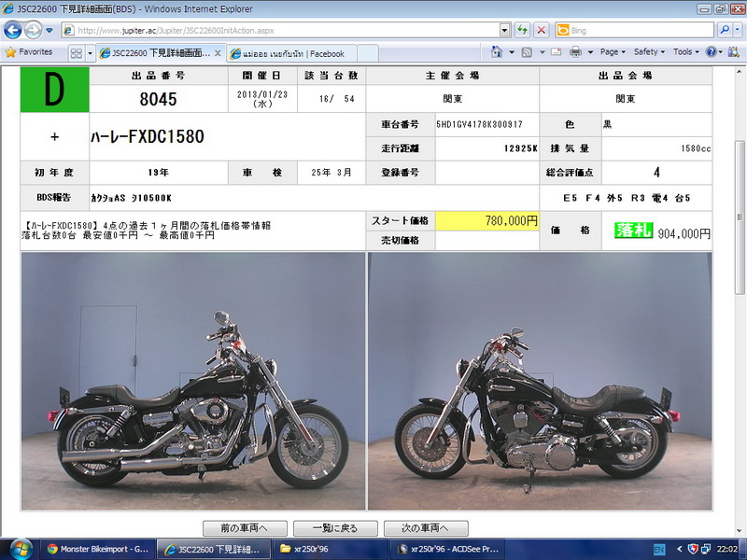Refresh the page with the green arrows icon
Image resolution: width=747 pixels, height=560 pixels.
pyautogui.click(x=523, y=31)
